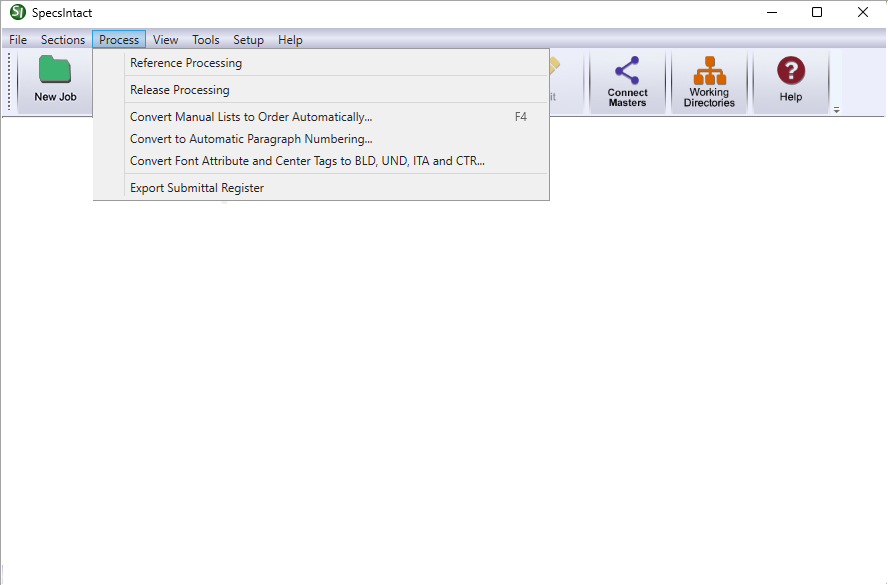Viewport: 888px width, 585px height.
Task: Click the toolbar drag handle grip
Action: (x=11, y=82)
